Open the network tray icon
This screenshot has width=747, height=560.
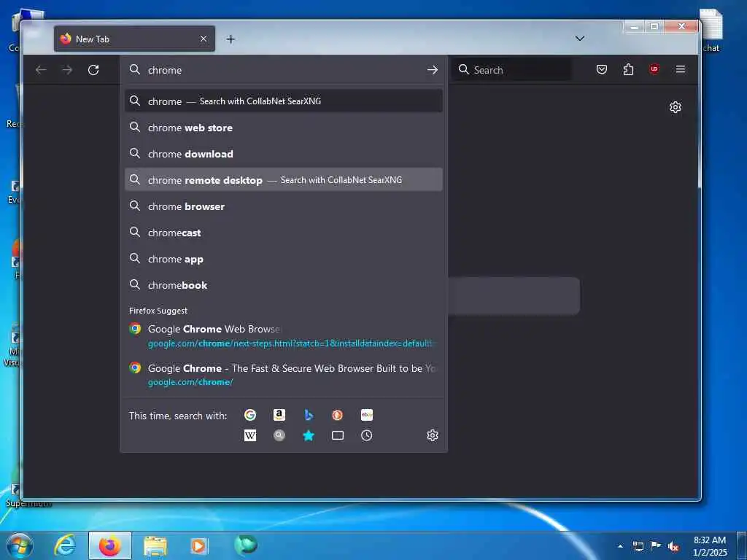pyautogui.click(x=638, y=546)
